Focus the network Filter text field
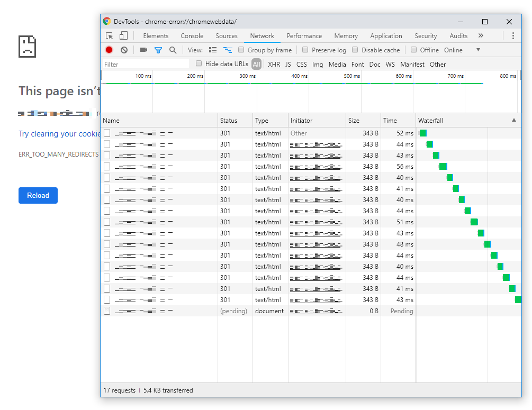This screenshot has height=410, width=532. 145,64
